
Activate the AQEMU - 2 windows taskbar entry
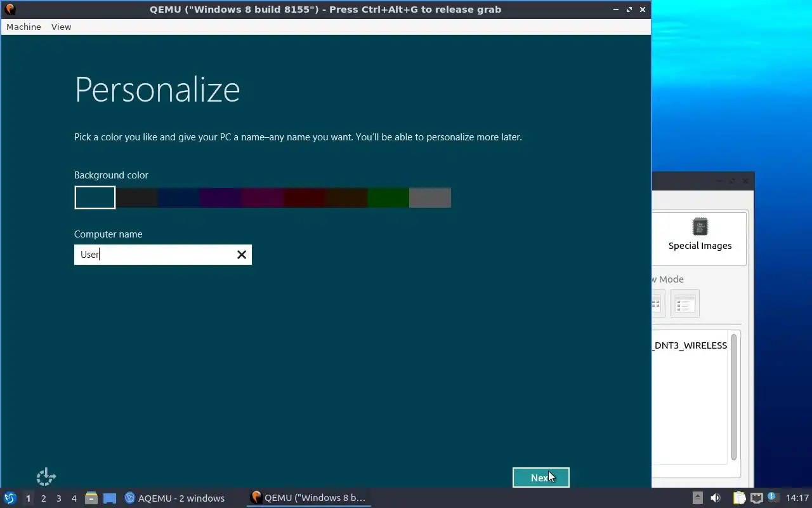point(174,498)
